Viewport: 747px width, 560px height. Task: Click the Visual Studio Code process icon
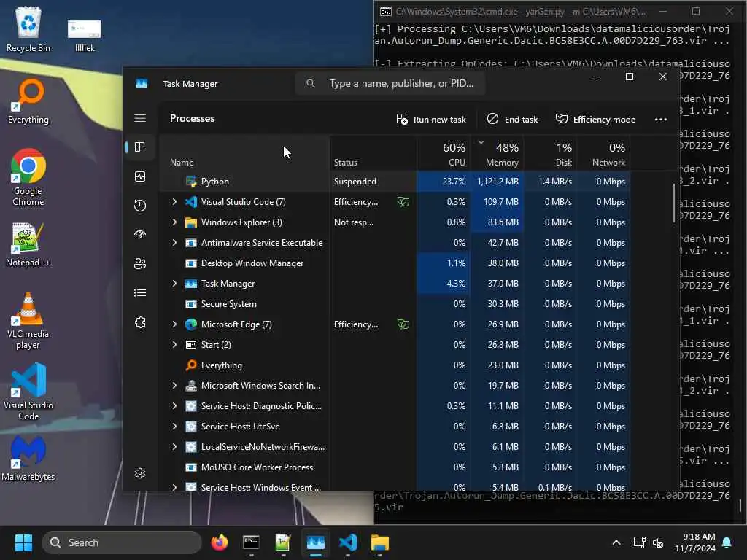191,202
